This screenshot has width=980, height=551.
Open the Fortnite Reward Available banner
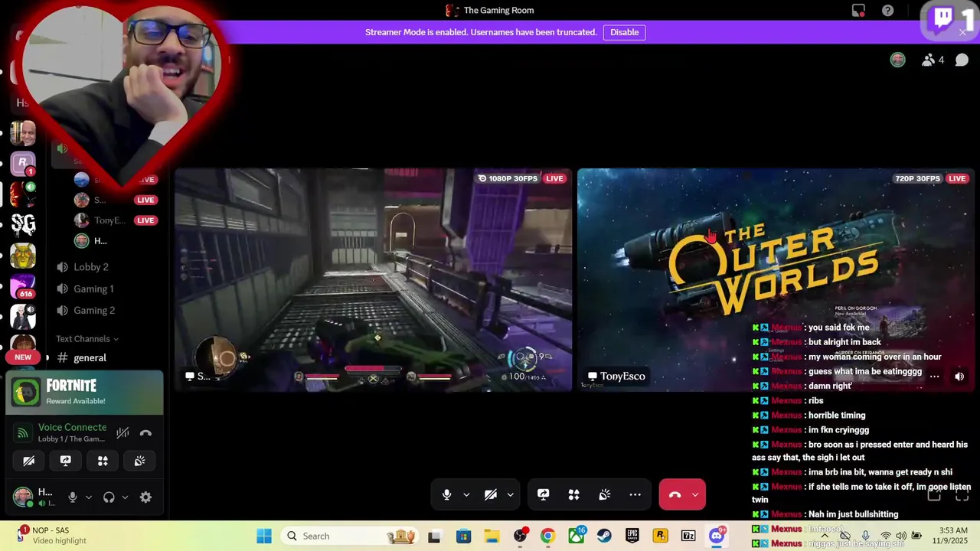tap(84, 393)
